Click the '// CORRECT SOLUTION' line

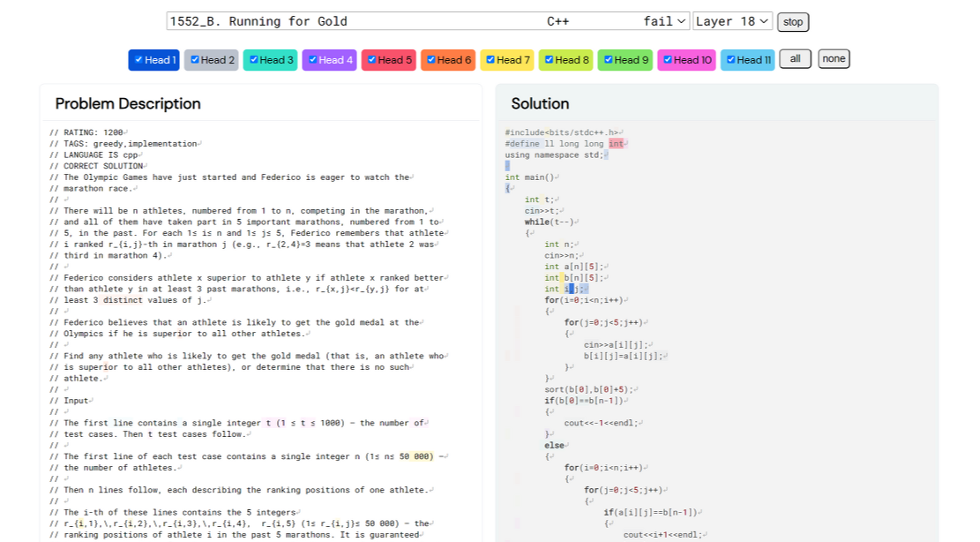(x=97, y=166)
